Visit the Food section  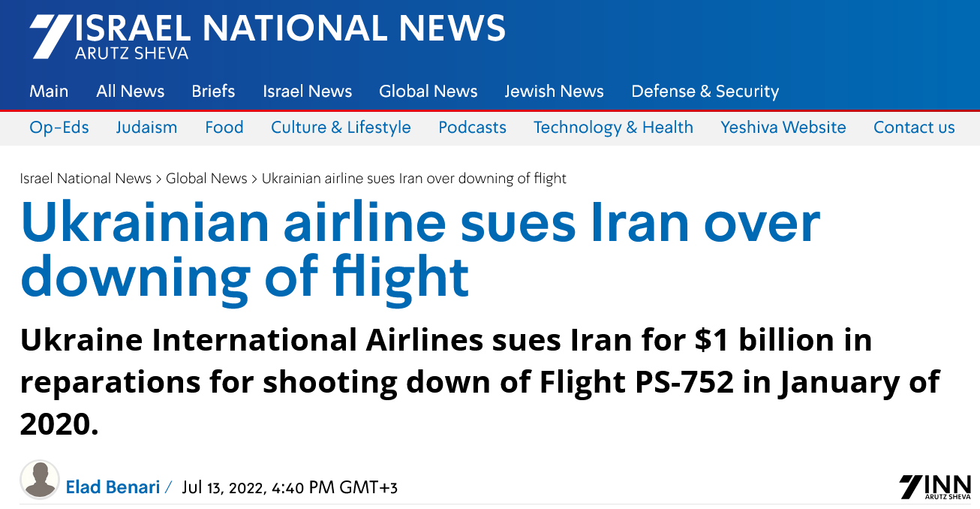(224, 128)
